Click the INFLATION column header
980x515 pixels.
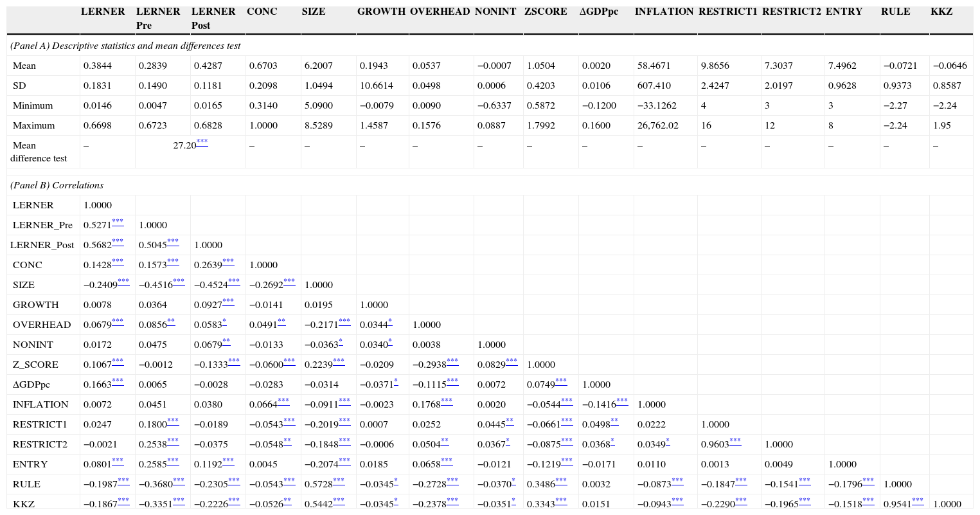point(664,12)
